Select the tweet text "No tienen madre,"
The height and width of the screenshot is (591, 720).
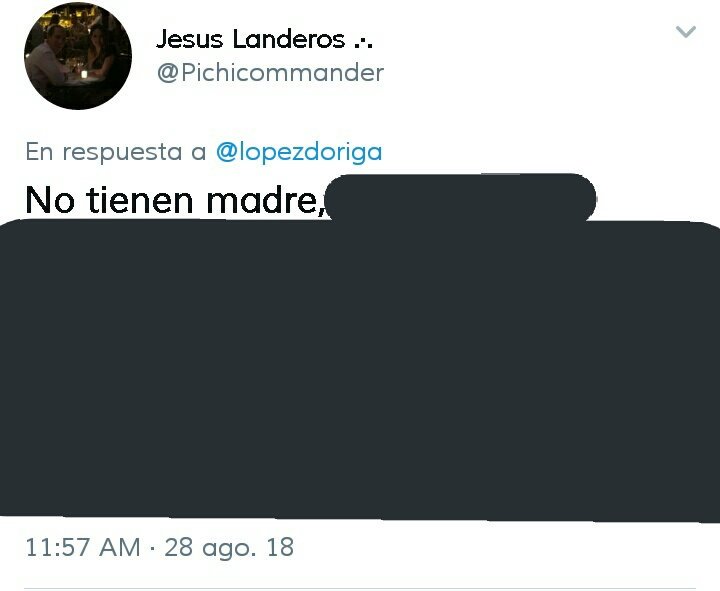(x=175, y=200)
